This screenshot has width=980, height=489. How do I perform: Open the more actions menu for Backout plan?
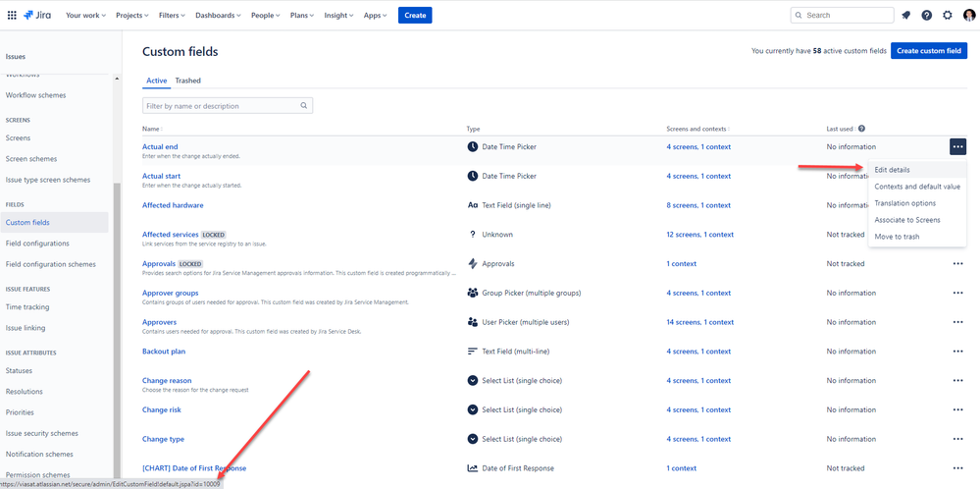pyautogui.click(x=957, y=352)
